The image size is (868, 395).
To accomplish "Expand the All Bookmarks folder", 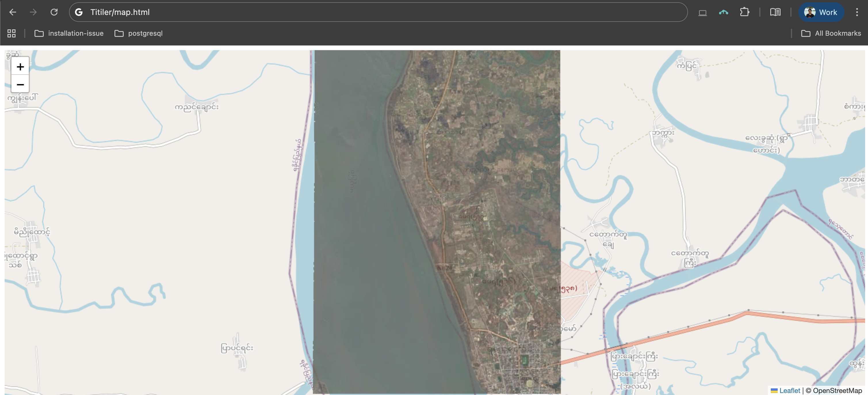I will click(831, 33).
